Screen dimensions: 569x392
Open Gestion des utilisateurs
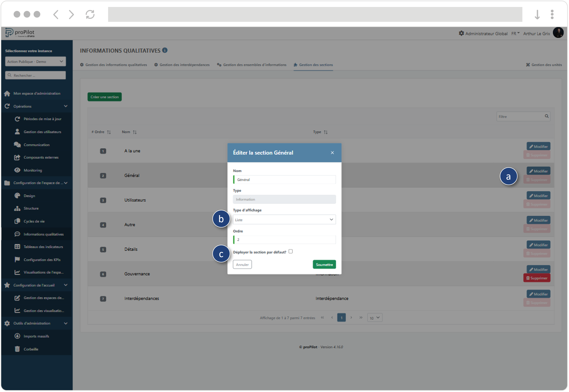point(42,132)
